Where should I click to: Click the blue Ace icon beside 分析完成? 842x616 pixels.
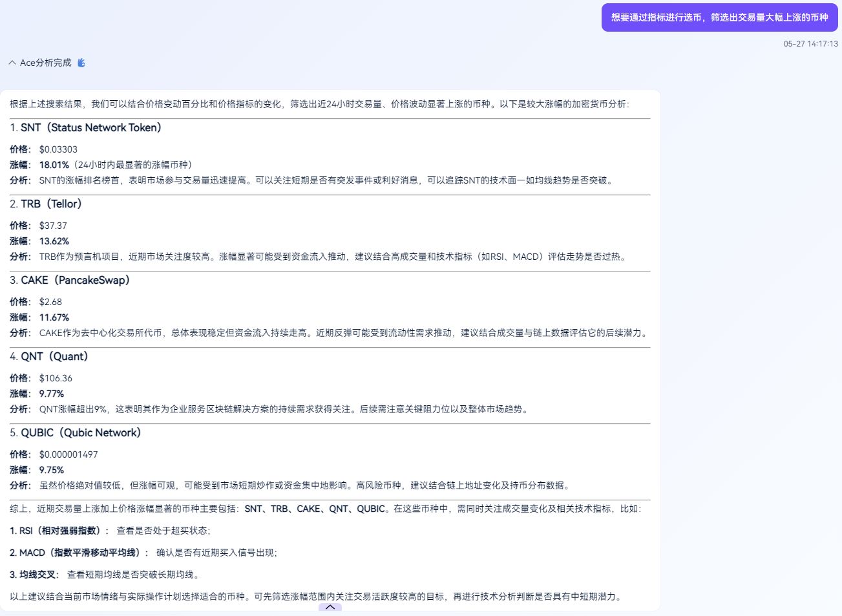81,63
